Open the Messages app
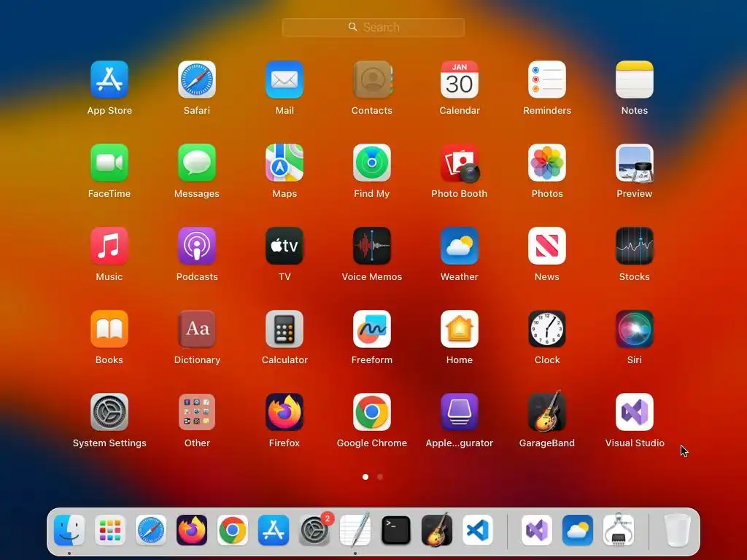747x560 pixels. coord(197,163)
